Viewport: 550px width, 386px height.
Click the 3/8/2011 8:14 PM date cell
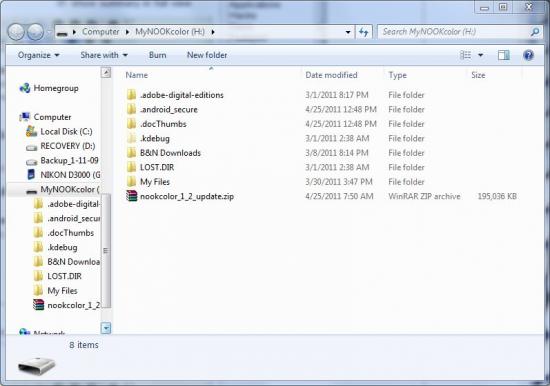coord(337,153)
